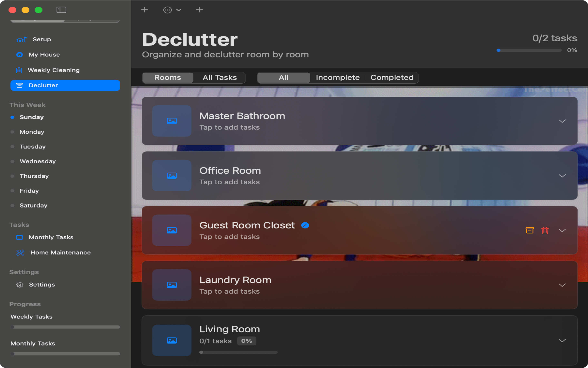Delete Guest Room Closet with trash icon
Screen dimensions: 588x368
(545, 230)
